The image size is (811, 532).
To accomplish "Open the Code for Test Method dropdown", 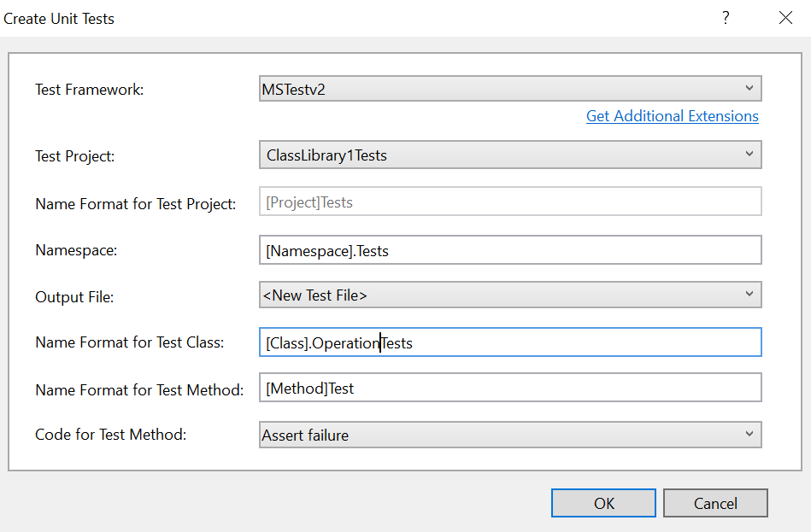I will [x=510, y=435].
